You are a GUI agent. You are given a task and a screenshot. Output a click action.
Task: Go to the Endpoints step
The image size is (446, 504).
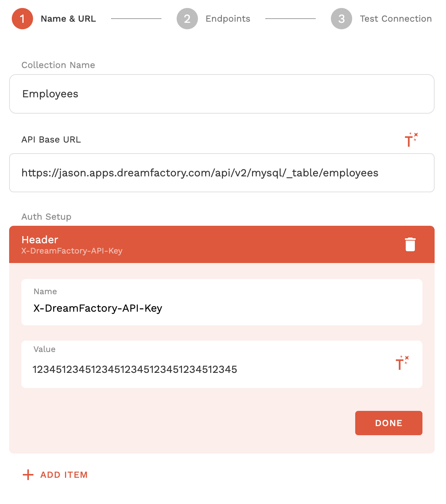point(228,19)
